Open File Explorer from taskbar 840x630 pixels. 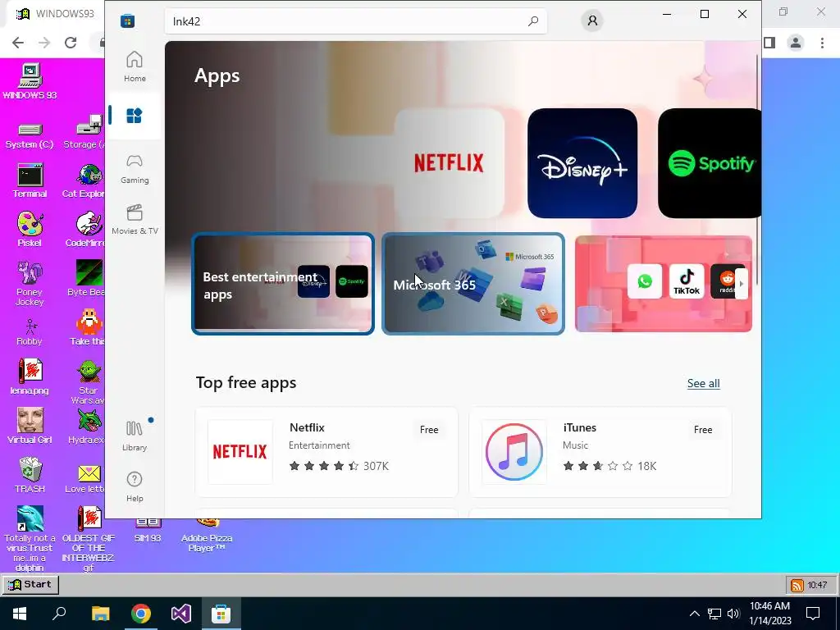[100, 614]
